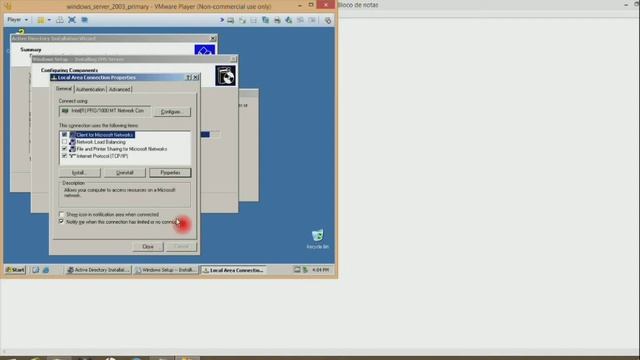Image resolution: width=640 pixels, height=360 pixels.
Task: Click the help question mark in dialog title bar
Action: pos(189,77)
